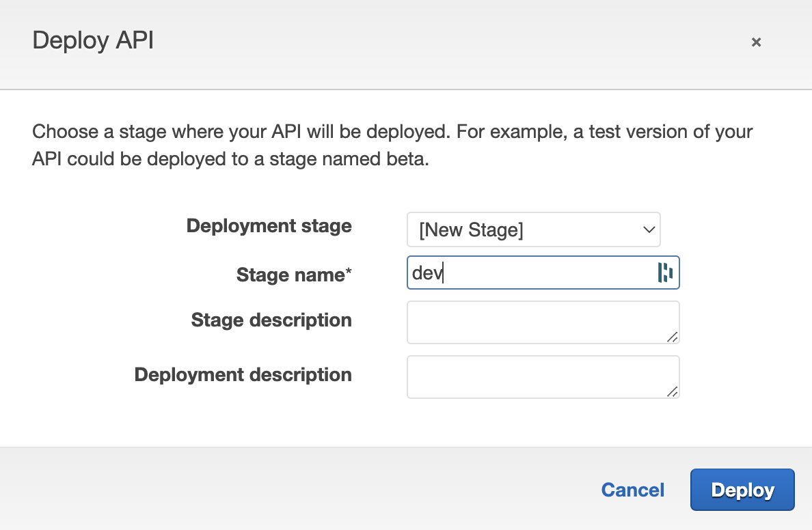
Task: Open the Deployment stage dropdown
Action: (533, 229)
